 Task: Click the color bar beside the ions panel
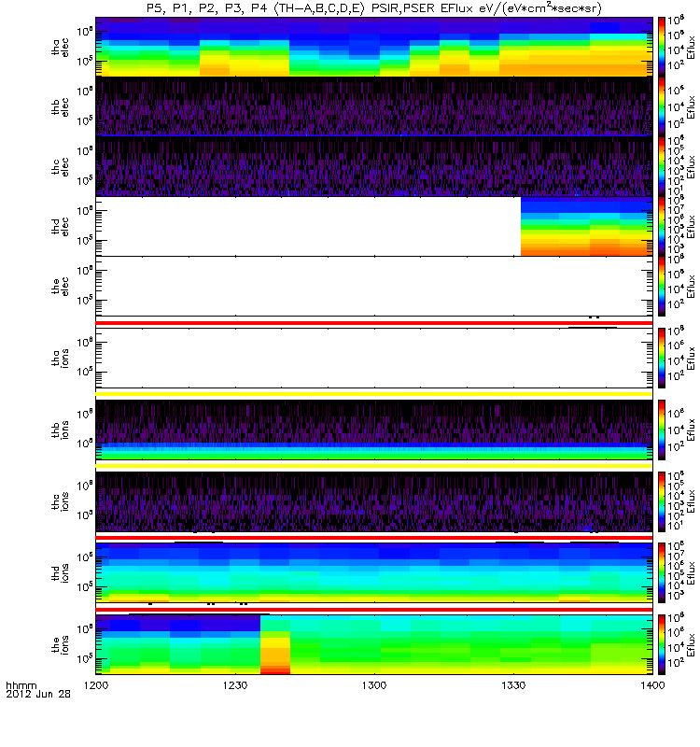coord(662,644)
